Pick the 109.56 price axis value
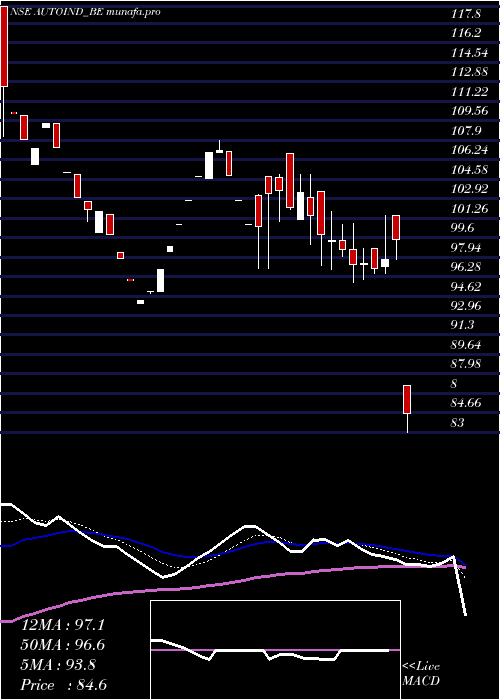 click(469, 111)
